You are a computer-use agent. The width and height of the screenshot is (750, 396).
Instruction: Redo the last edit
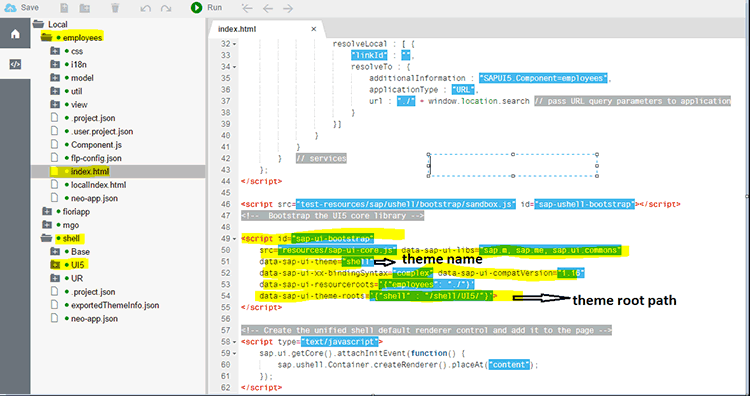pyautogui.click(x=166, y=9)
